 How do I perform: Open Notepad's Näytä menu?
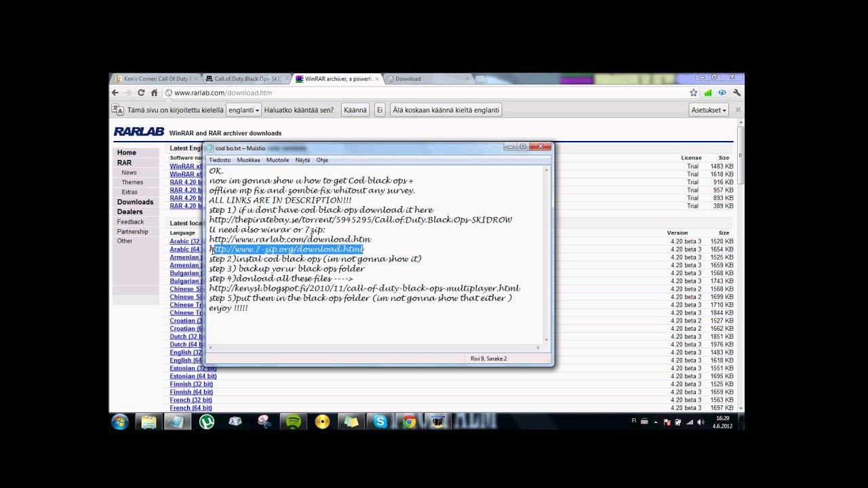click(302, 160)
